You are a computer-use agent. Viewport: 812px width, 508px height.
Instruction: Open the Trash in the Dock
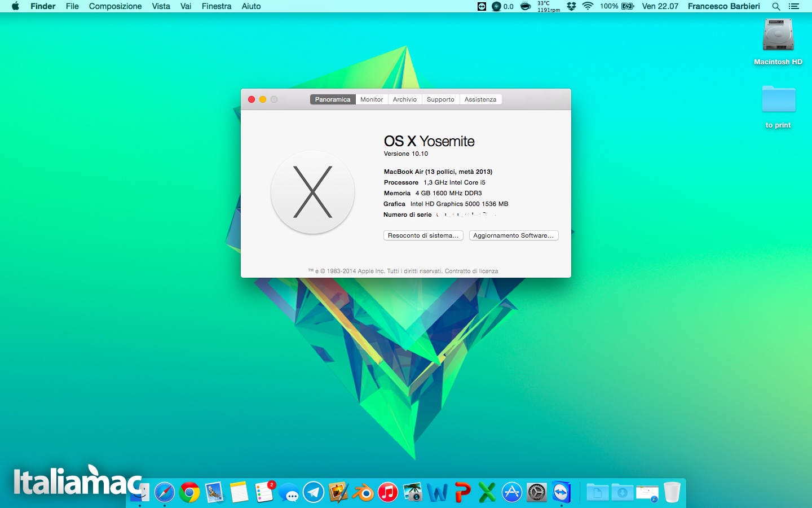coord(672,492)
